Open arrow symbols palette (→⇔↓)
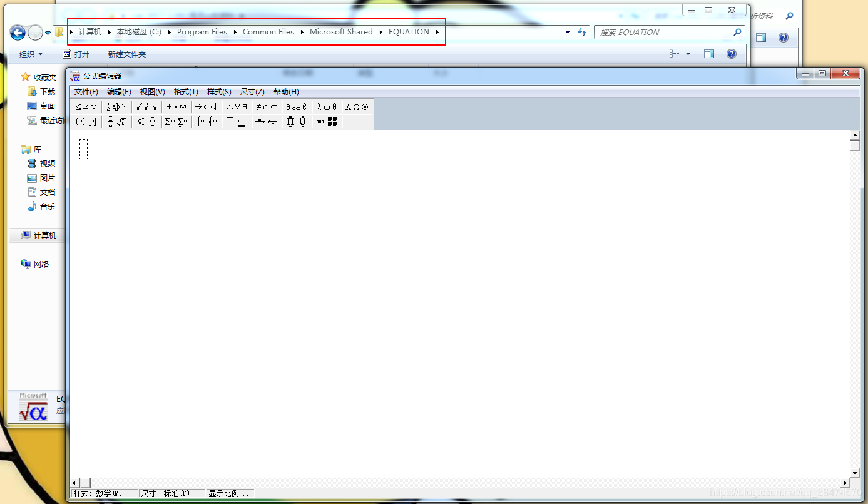This screenshot has width=868, height=504. pos(207,107)
